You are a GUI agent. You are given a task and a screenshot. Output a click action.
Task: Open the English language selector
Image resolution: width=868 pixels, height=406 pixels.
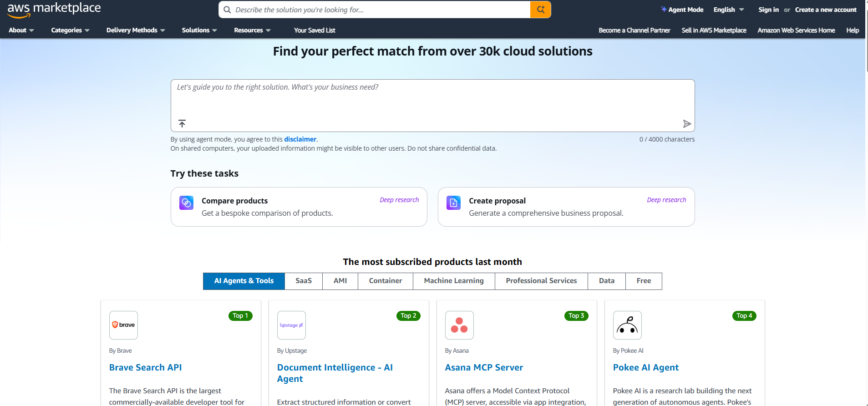point(729,10)
